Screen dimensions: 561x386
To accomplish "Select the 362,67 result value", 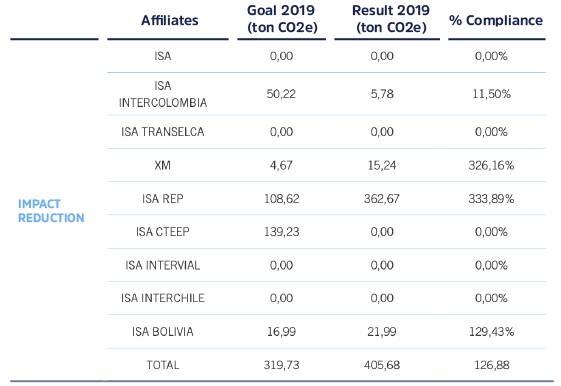I will (382, 199).
